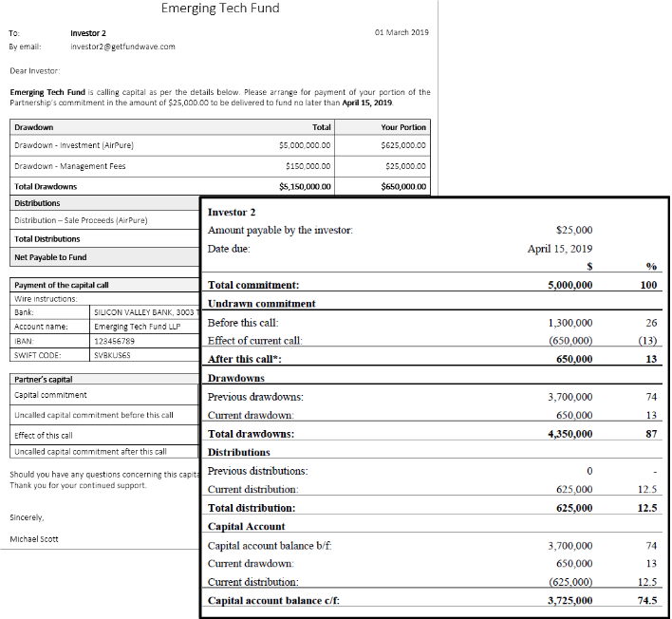
Task: Click the 'Drawdown - Investment (AirPure)' row label
Action: [x=74, y=145]
